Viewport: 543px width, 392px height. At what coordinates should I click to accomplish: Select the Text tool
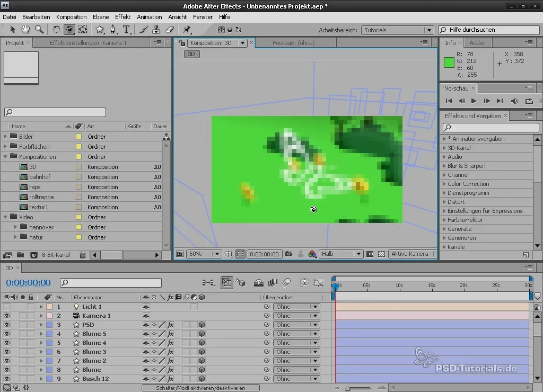(x=126, y=30)
